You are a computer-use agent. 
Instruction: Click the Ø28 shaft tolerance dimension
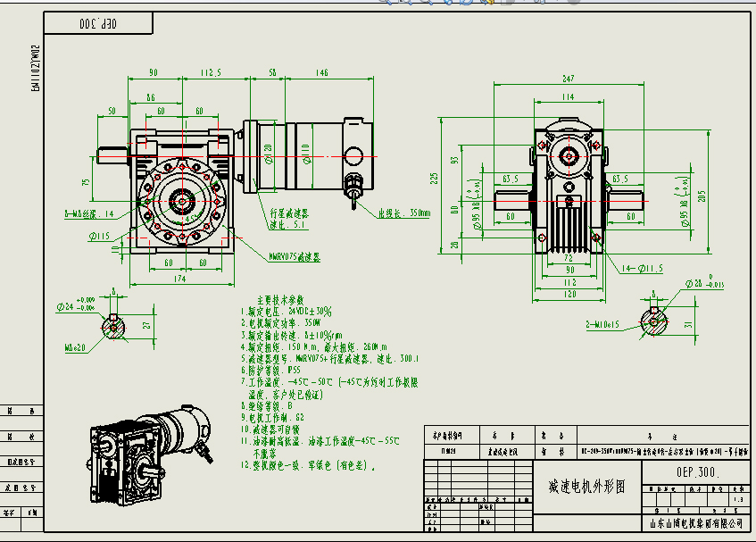tap(704, 283)
